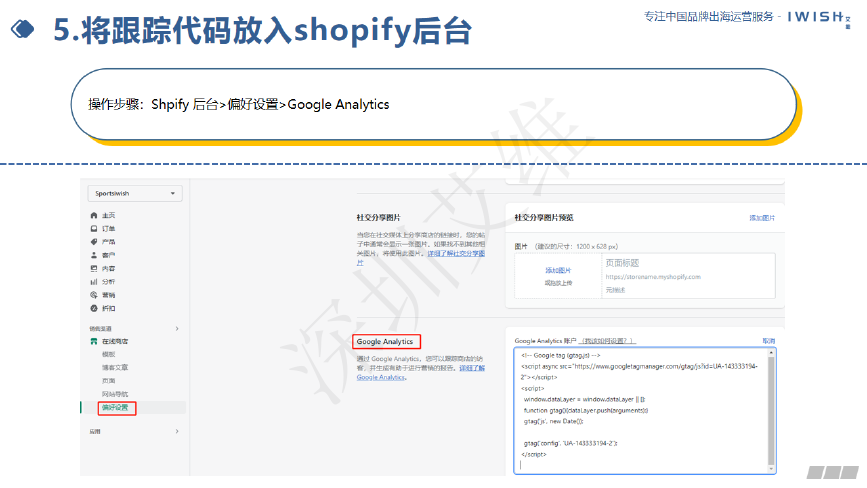Screen dimensions: 867x488
Task: Open the 分析 menu item
Action: 108,282
